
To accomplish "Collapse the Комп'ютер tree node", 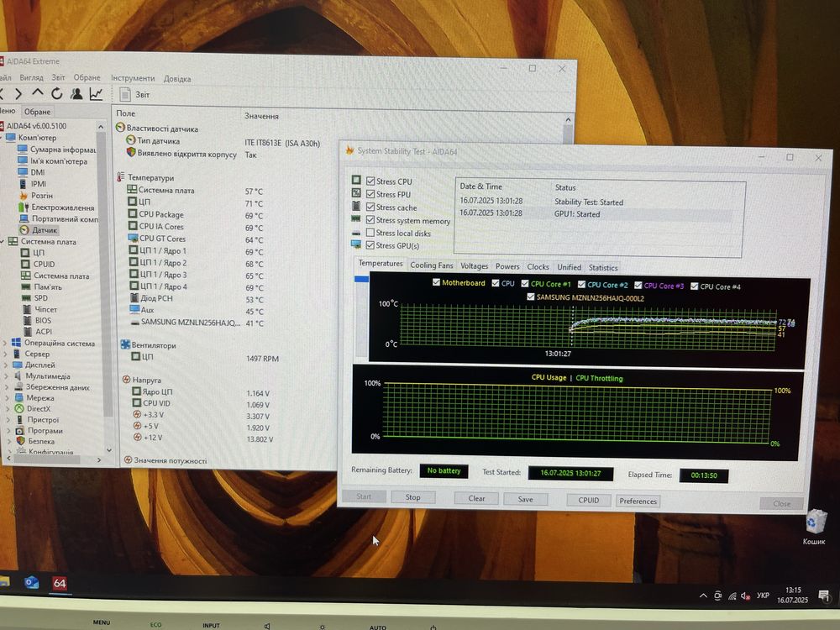I will click(x=2, y=138).
